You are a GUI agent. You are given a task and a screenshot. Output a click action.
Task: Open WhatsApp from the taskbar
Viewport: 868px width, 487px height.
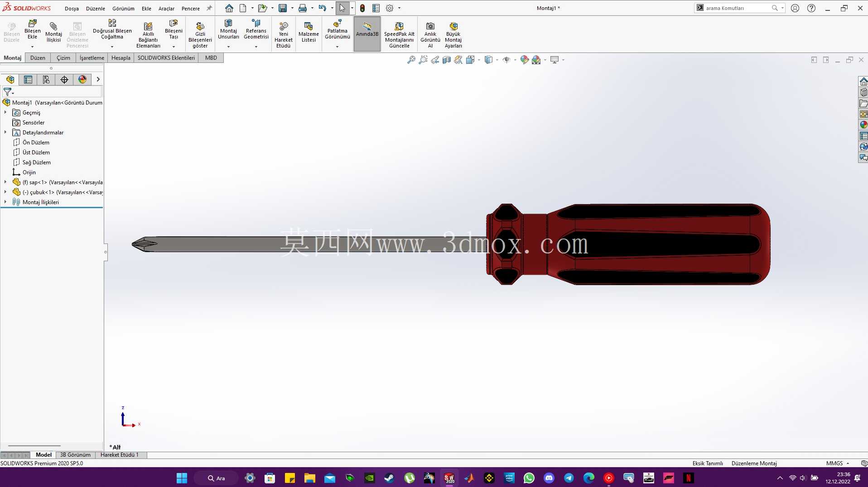529,478
